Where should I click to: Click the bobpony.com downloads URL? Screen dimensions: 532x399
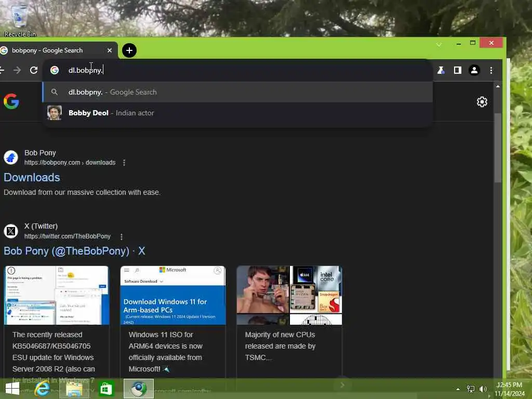click(70, 163)
